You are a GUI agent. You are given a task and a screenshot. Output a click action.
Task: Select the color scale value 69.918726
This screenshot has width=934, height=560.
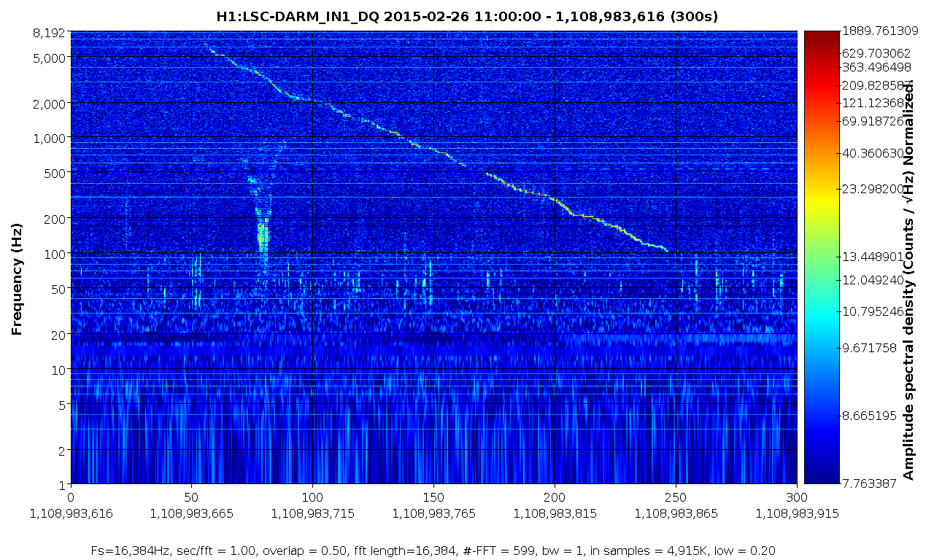coord(872,121)
